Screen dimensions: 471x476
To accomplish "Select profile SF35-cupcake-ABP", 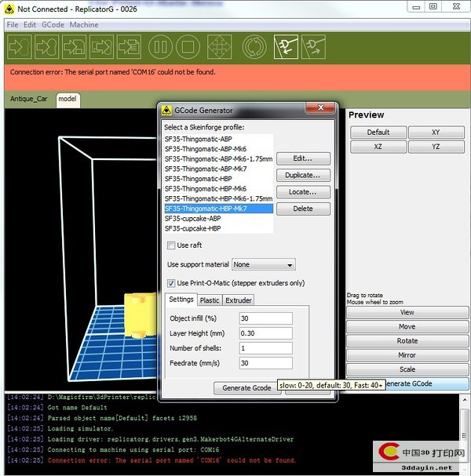I will (x=218, y=219).
